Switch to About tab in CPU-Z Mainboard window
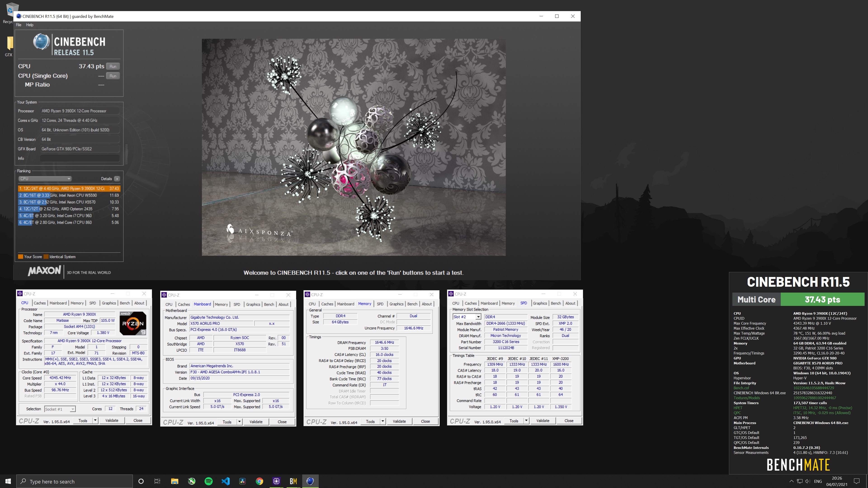 (x=283, y=305)
